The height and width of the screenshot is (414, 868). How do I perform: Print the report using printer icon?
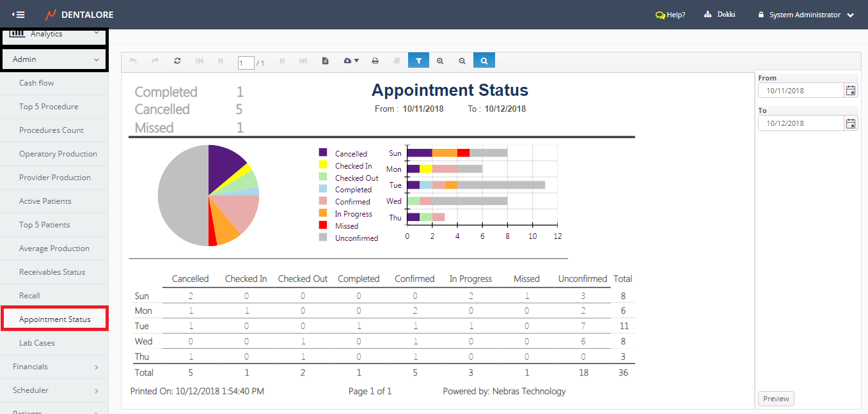(x=375, y=61)
